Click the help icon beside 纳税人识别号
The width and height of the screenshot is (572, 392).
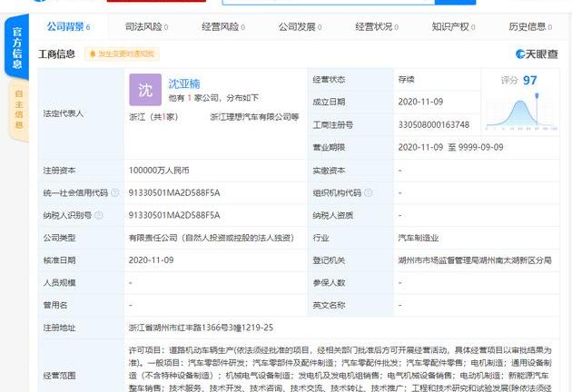coord(98,215)
